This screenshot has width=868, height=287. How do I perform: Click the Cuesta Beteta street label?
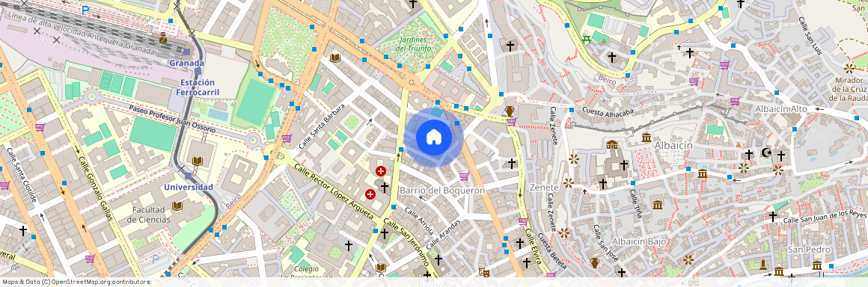553,250
